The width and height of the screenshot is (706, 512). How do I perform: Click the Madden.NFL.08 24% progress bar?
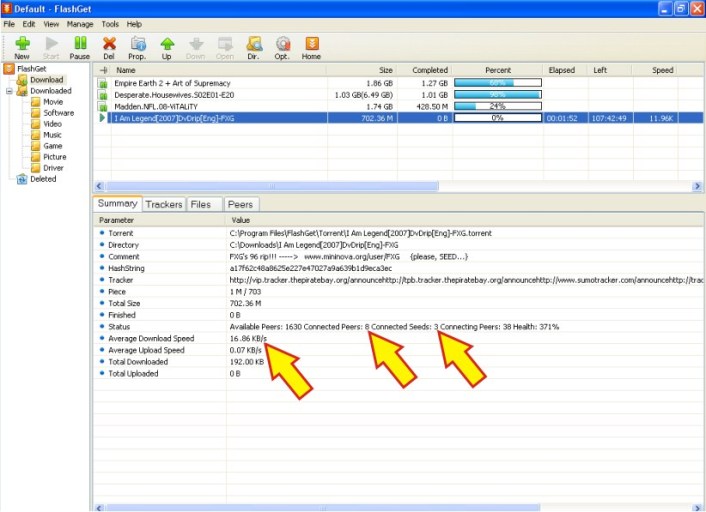498,106
